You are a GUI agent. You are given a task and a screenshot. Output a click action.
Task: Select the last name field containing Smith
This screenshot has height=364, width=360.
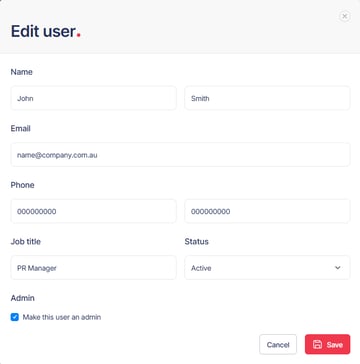click(267, 98)
